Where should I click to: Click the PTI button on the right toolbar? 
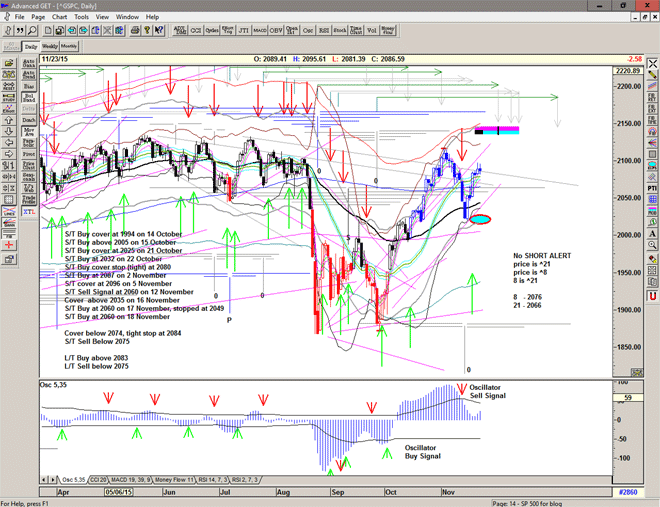point(651,187)
